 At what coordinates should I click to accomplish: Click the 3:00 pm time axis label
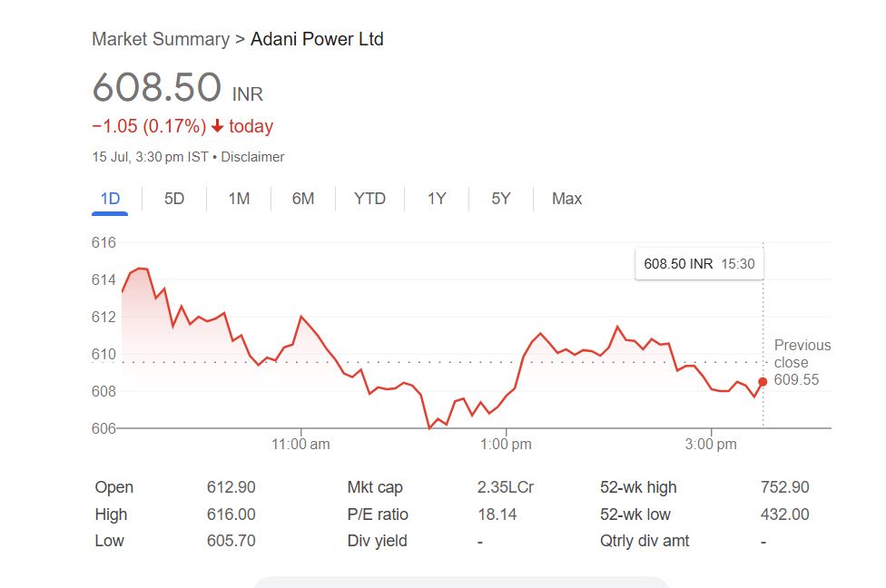[711, 445]
